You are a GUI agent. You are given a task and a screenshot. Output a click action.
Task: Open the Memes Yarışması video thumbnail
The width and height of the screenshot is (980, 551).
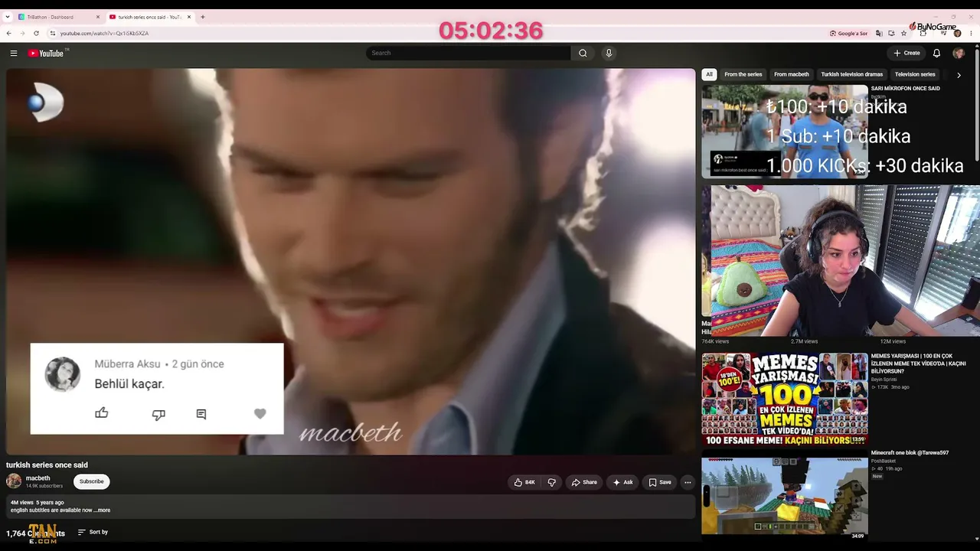click(x=785, y=399)
